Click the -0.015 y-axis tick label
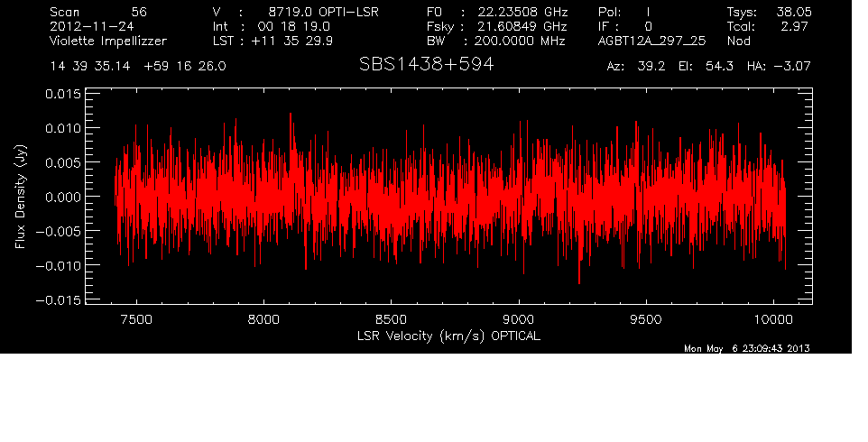The image size is (868, 442). click(x=58, y=300)
